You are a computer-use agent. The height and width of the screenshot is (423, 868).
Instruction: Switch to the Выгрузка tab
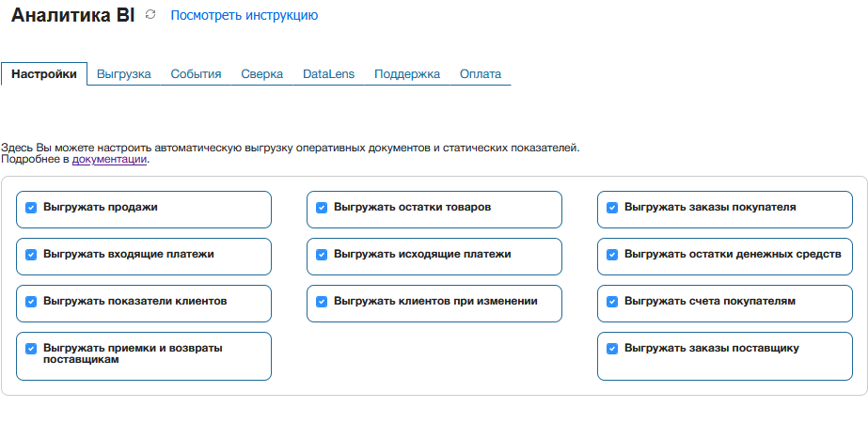(124, 74)
